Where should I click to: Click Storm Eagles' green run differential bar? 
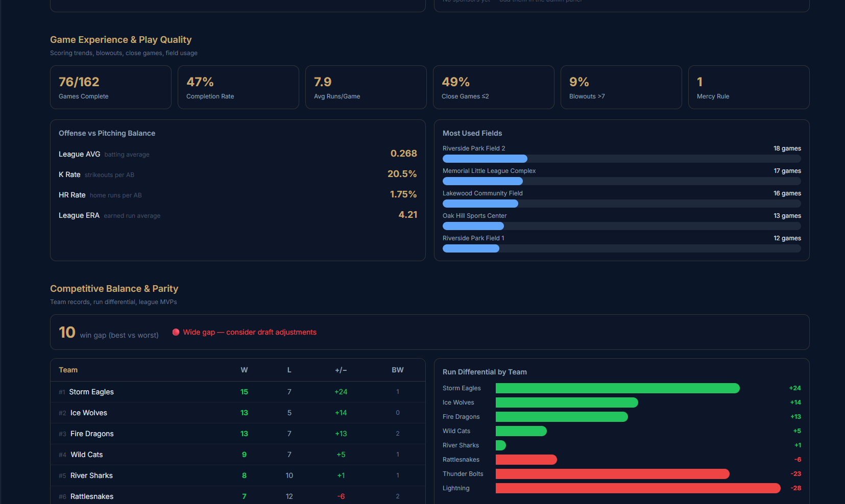613,388
